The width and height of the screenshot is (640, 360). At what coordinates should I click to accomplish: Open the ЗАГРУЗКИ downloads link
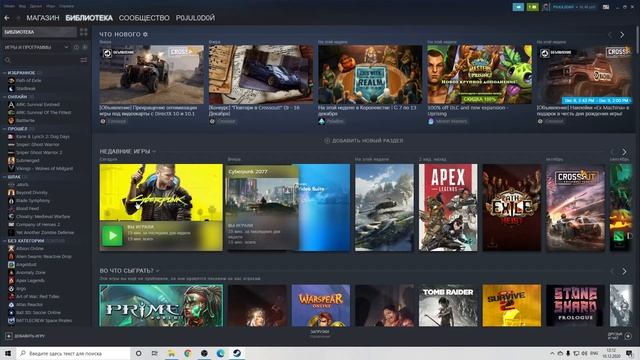320,333
